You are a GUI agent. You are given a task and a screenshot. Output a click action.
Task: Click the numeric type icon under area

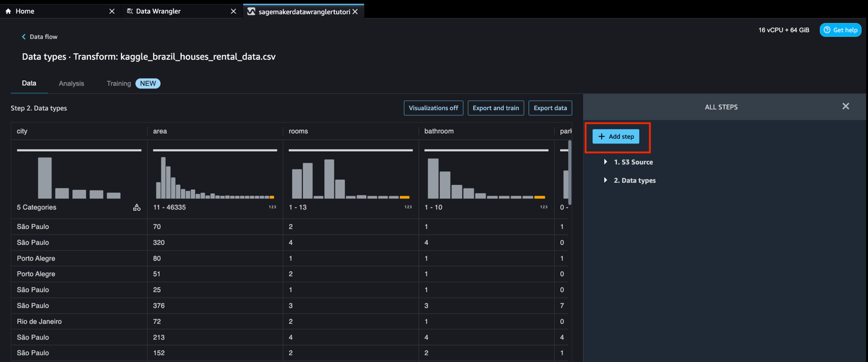pyautogui.click(x=272, y=207)
